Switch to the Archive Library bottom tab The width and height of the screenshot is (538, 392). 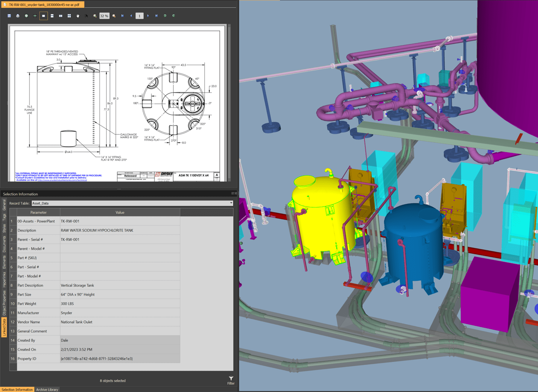47,389
